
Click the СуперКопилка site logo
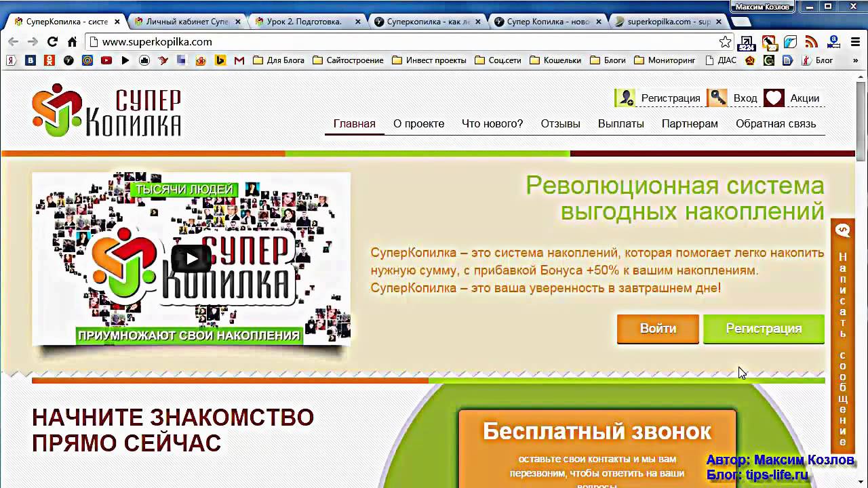click(106, 110)
